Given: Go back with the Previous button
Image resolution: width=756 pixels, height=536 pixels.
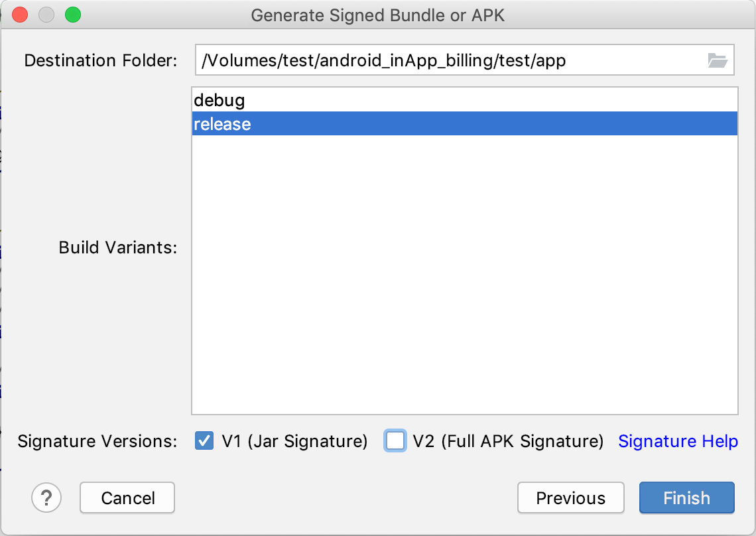Looking at the screenshot, I should pos(570,498).
